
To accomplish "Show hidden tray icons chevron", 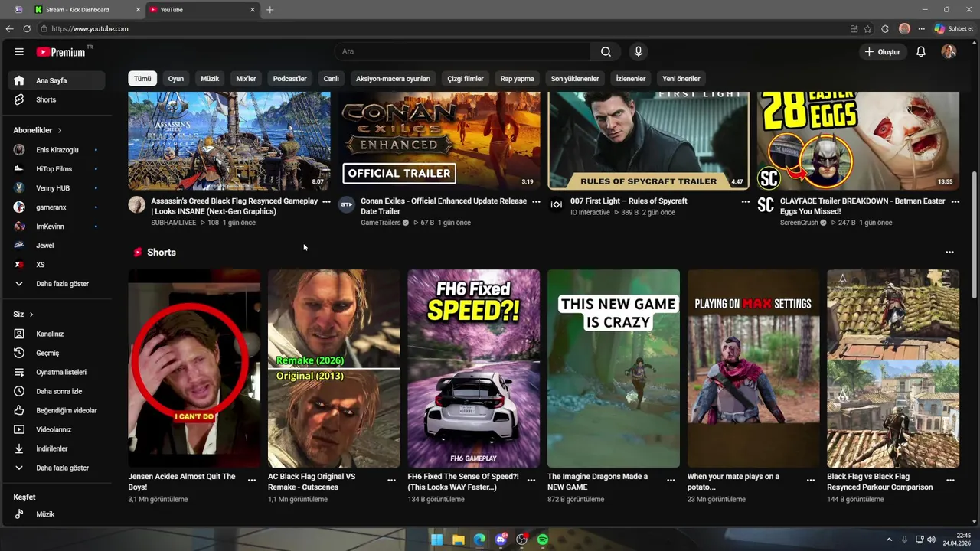I will pyautogui.click(x=889, y=540).
